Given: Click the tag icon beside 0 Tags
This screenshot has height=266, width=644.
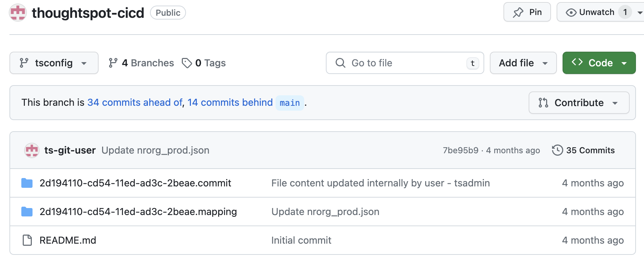Looking at the screenshot, I should [187, 63].
